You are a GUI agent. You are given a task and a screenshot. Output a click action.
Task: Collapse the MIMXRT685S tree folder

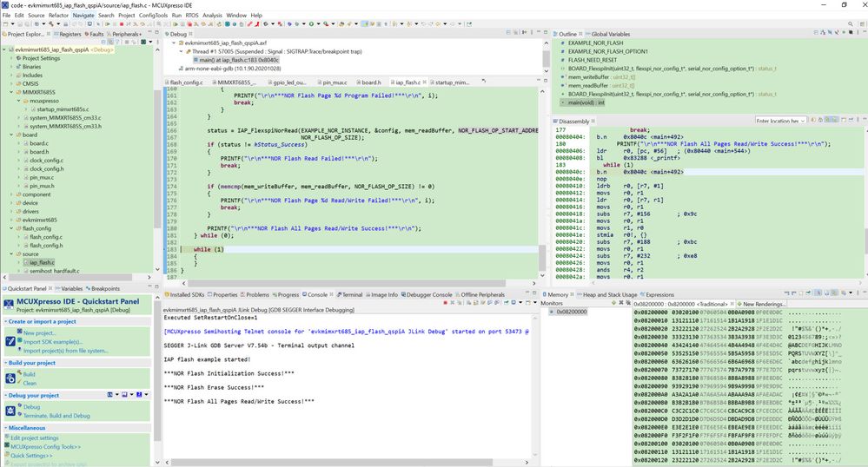point(11,92)
